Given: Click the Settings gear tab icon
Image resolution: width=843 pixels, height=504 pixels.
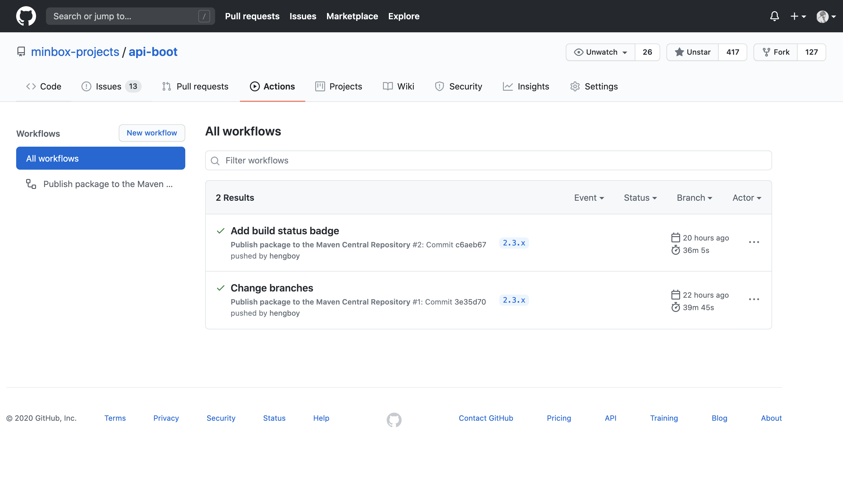Looking at the screenshot, I should 575,86.
